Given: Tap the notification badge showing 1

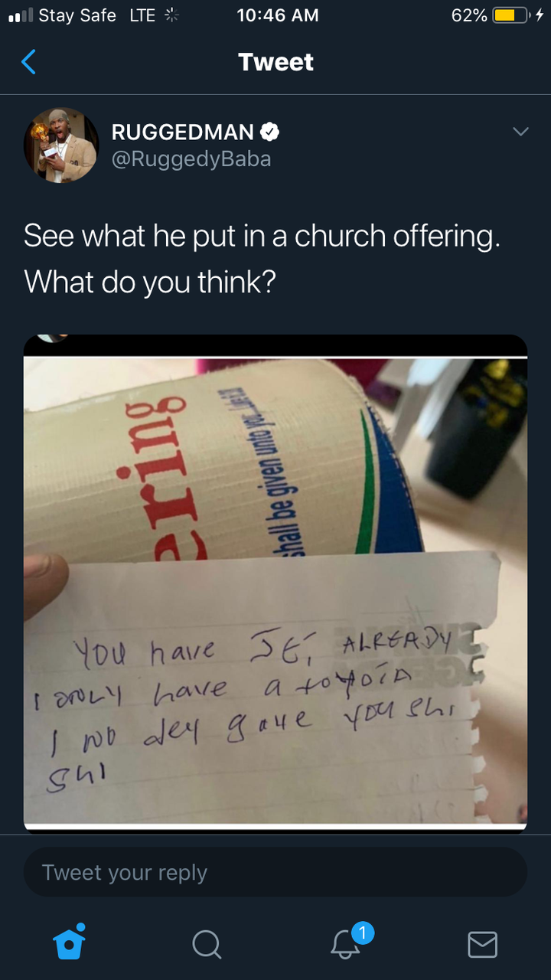Looking at the screenshot, I should pyautogui.click(x=363, y=933).
